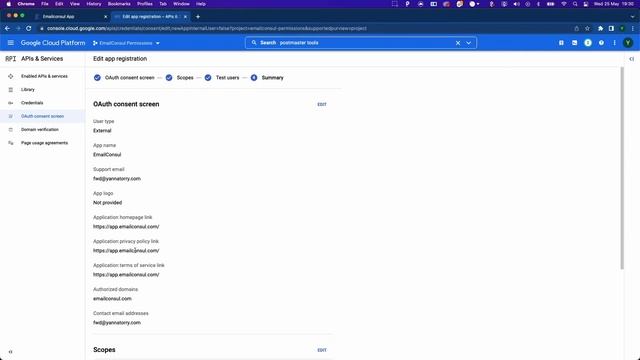The image size is (640, 360).
Task: Open the account avatar Y
Action: tap(628, 43)
